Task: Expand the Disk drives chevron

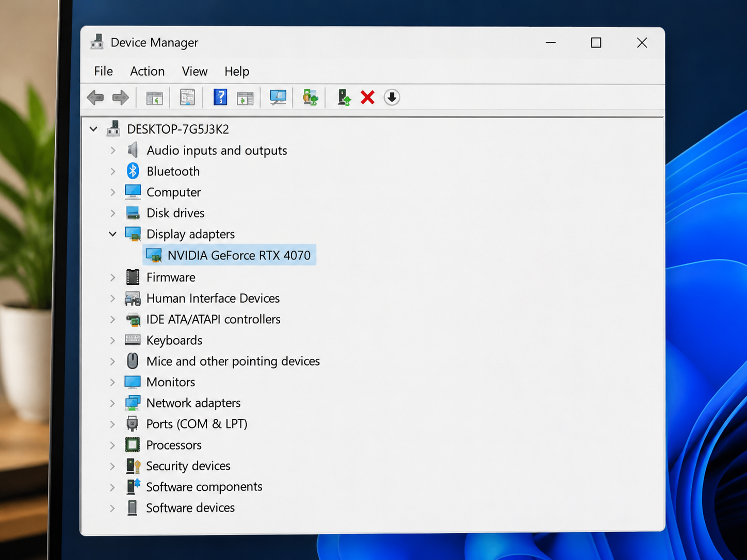Action: click(x=113, y=213)
